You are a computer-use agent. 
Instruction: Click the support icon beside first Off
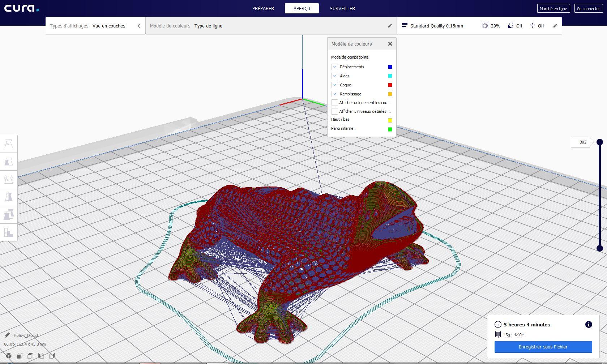[x=510, y=26]
